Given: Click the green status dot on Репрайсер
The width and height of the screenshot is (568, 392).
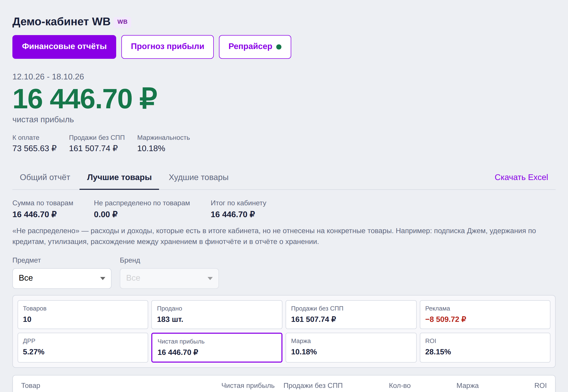Looking at the screenshot, I should tap(279, 47).
